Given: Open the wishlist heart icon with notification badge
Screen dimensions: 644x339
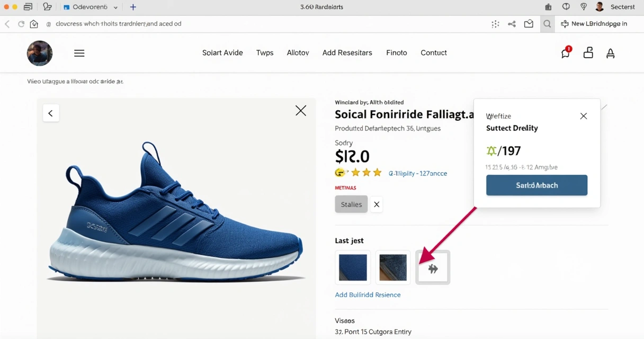Looking at the screenshot, I should click(x=565, y=53).
